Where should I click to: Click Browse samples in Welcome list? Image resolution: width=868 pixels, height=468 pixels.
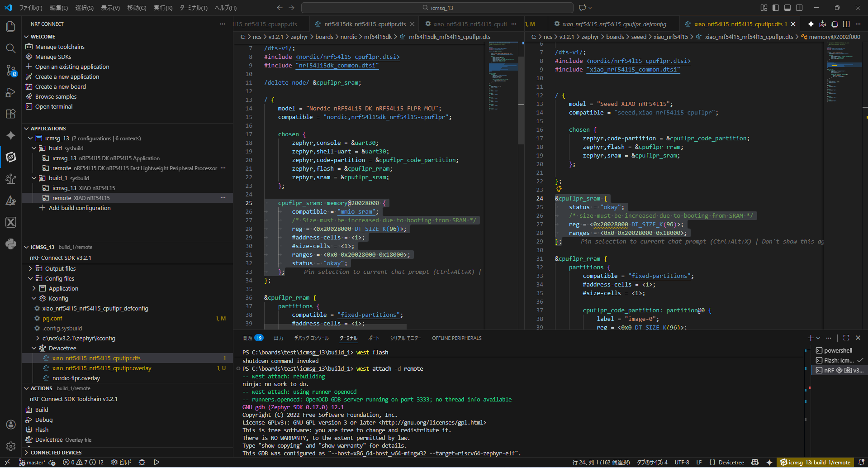pyautogui.click(x=56, y=96)
